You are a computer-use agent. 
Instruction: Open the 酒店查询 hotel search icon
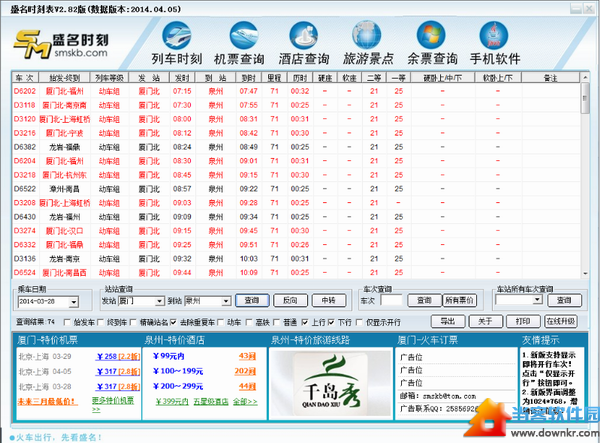pos(303,36)
